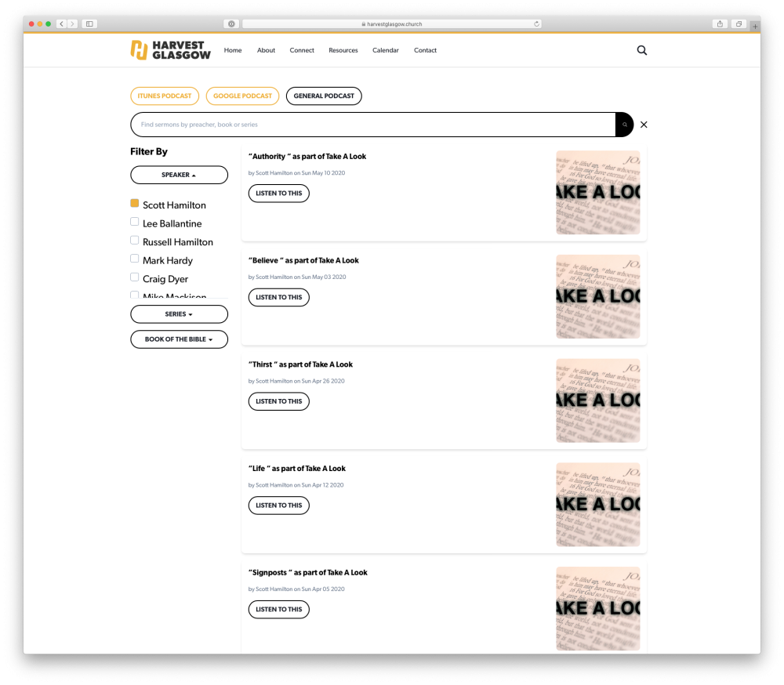Go to the Calendar menu item

[385, 49]
